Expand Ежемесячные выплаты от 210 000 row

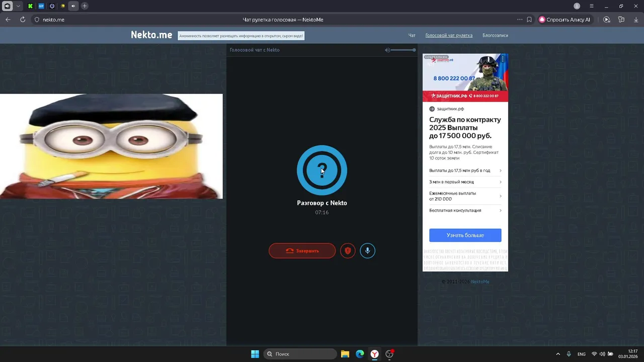coord(465,196)
